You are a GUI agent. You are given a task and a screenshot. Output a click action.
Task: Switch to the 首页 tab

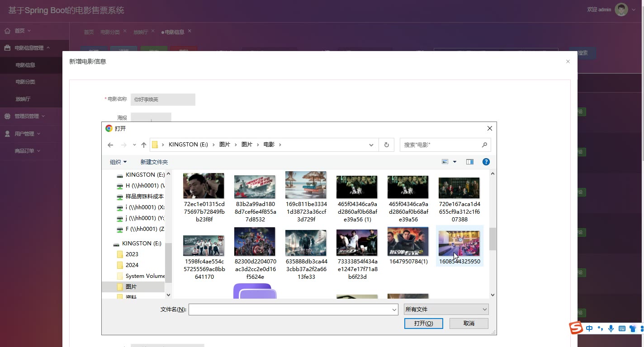pos(89,32)
